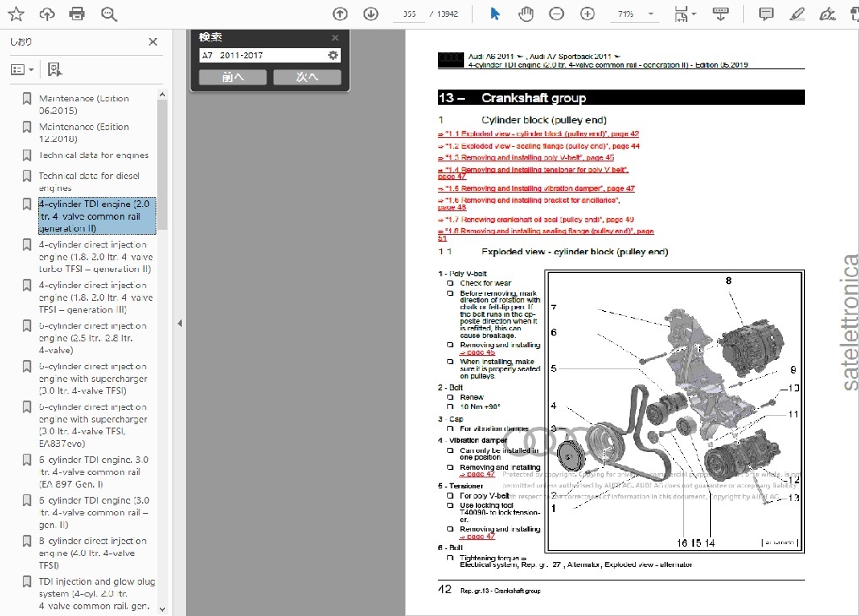Click the exploded view engine diagram
859x616 pixels.
click(675, 412)
